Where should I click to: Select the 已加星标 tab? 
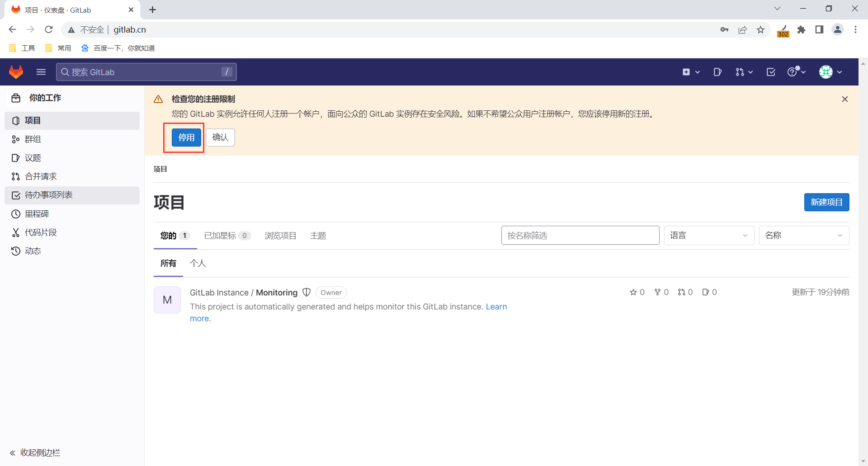(x=227, y=236)
